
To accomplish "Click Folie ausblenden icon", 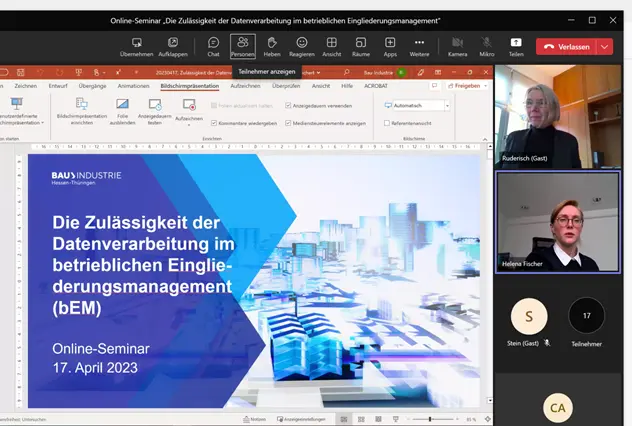I will 122,104.
